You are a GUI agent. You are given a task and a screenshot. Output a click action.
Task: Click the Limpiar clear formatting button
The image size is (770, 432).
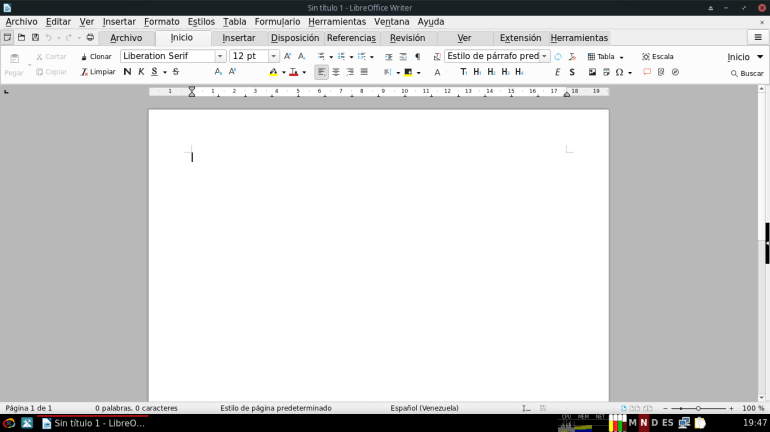point(98,72)
